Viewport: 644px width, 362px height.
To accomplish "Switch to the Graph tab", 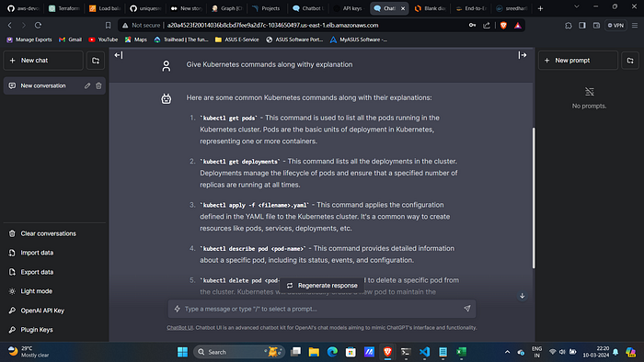I will [226, 8].
